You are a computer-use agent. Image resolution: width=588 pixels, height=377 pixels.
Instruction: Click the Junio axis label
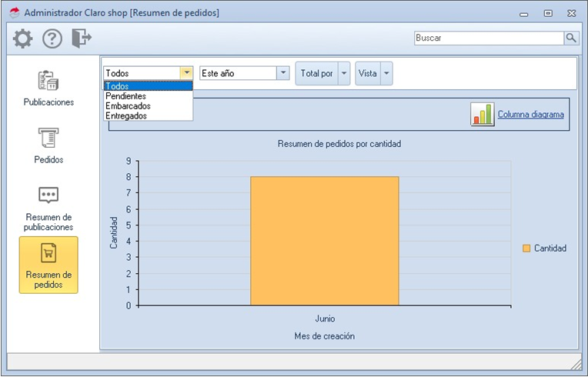tap(325, 319)
